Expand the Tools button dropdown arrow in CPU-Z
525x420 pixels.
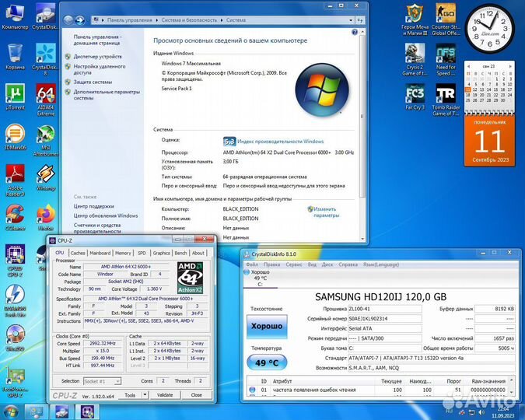pos(145,395)
